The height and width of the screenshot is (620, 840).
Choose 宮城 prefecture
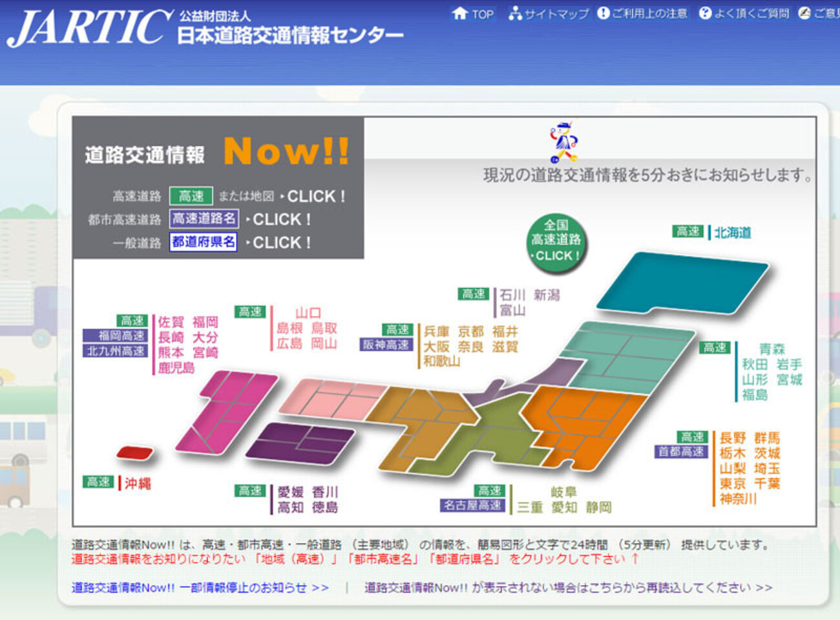coord(790,379)
